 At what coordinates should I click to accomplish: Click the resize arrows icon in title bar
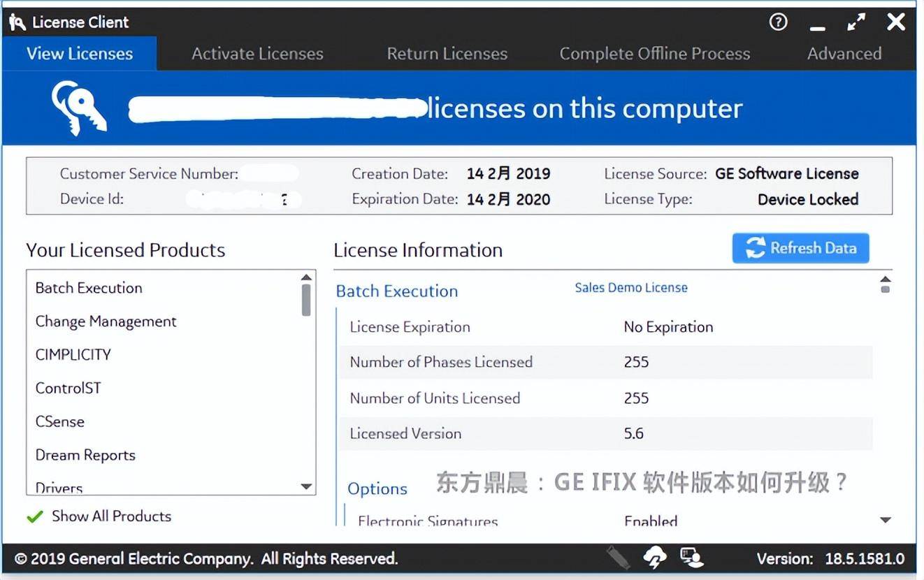[856, 22]
